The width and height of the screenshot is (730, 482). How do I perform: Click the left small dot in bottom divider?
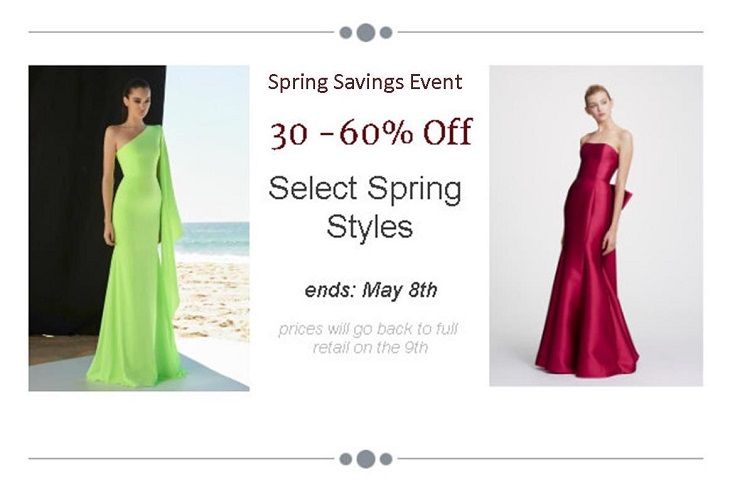click(x=346, y=459)
